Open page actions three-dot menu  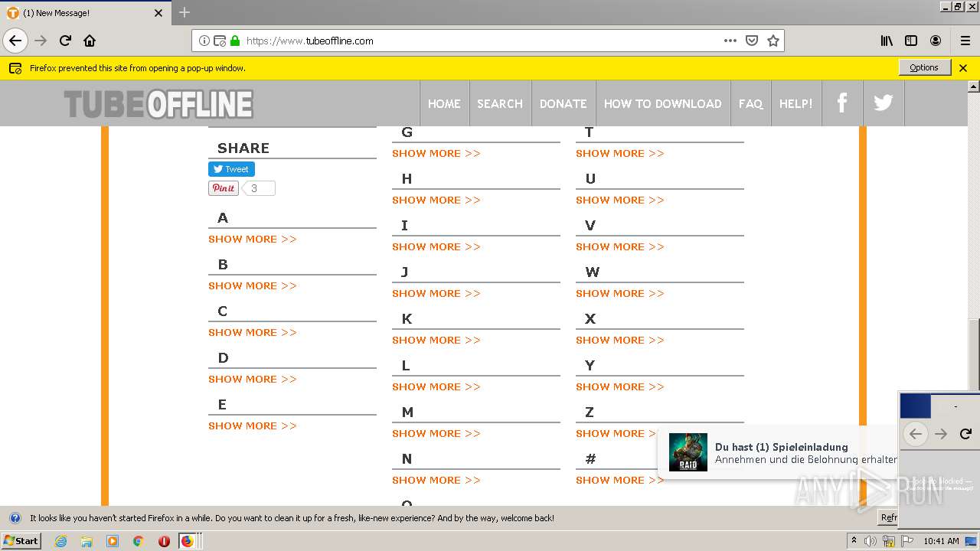tap(730, 41)
